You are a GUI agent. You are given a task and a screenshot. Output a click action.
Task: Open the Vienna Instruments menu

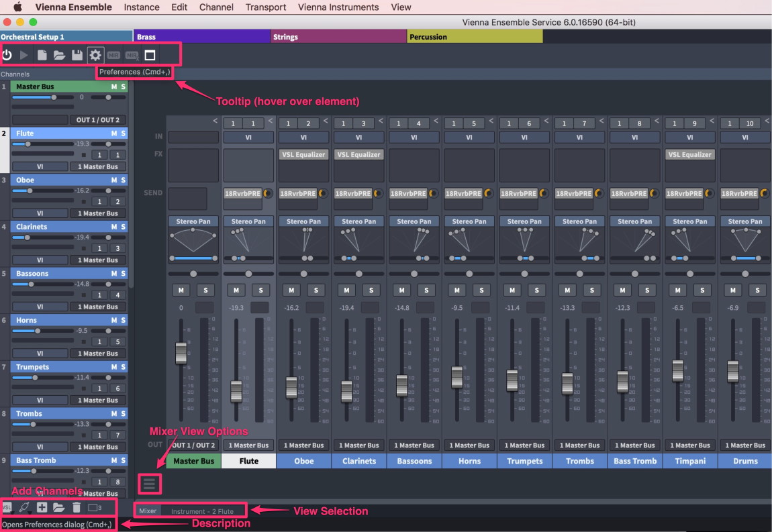pyautogui.click(x=338, y=7)
